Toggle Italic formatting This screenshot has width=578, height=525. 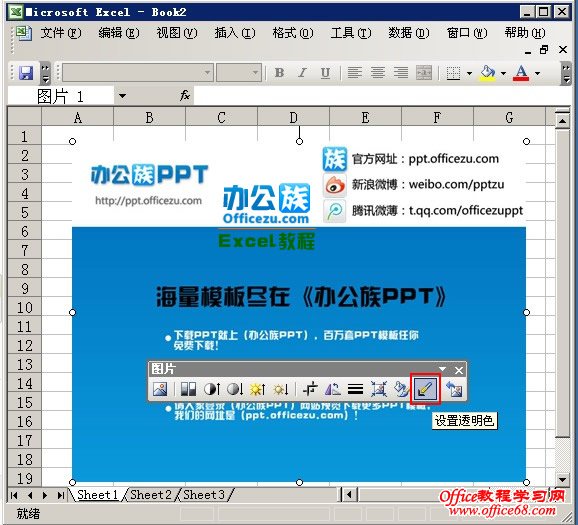point(302,73)
